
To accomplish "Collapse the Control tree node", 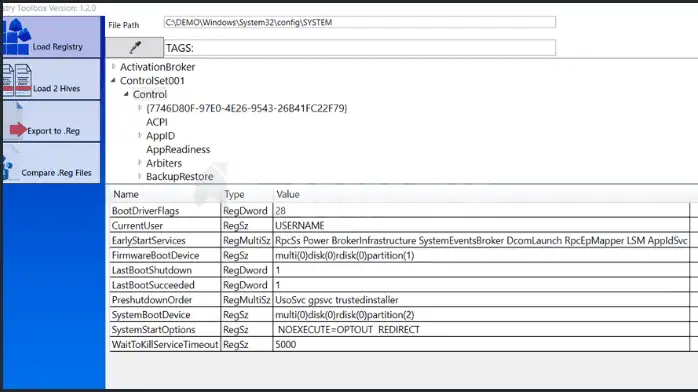I will 126,94.
